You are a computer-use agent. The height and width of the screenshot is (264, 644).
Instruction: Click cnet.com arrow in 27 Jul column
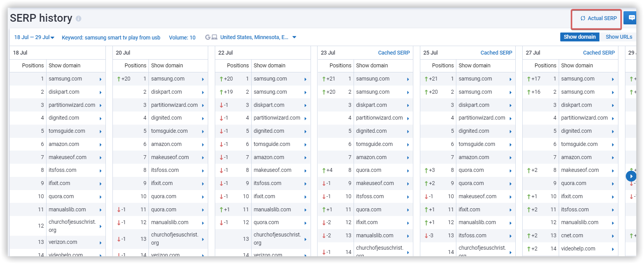[613, 236]
